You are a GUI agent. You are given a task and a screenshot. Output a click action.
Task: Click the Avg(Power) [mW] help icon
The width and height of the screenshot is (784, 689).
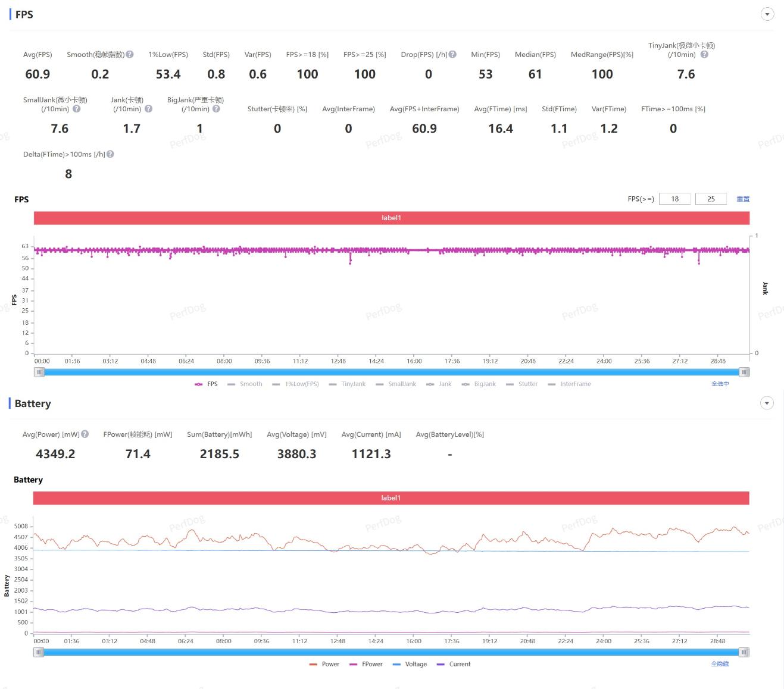(x=85, y=434)
